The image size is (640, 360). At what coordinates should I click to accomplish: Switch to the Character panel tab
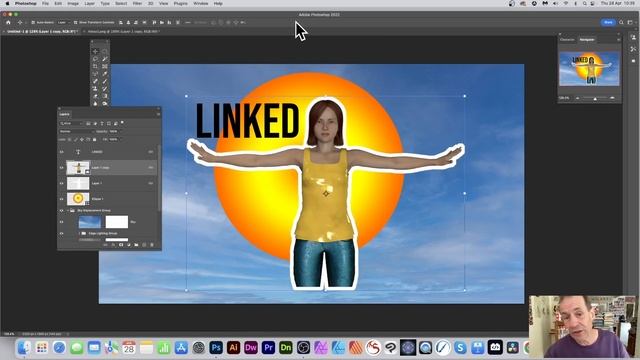tap(567, 40)
